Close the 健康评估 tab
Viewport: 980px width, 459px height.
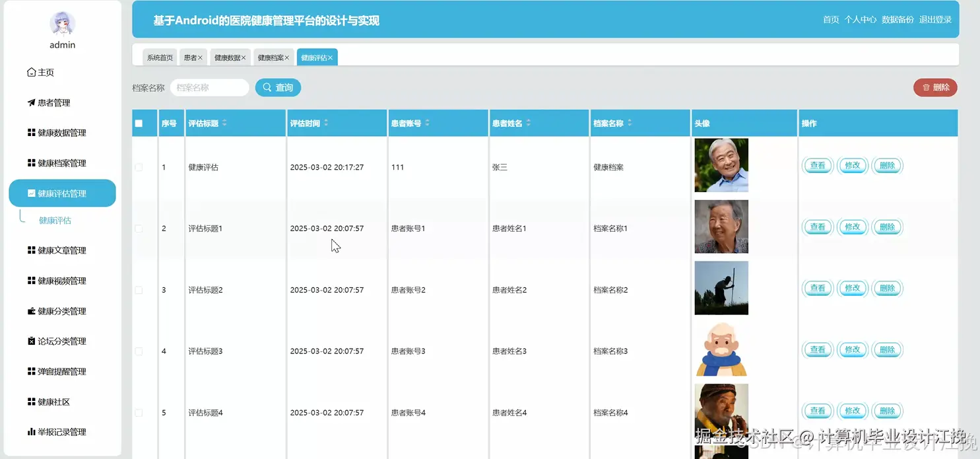331,58
